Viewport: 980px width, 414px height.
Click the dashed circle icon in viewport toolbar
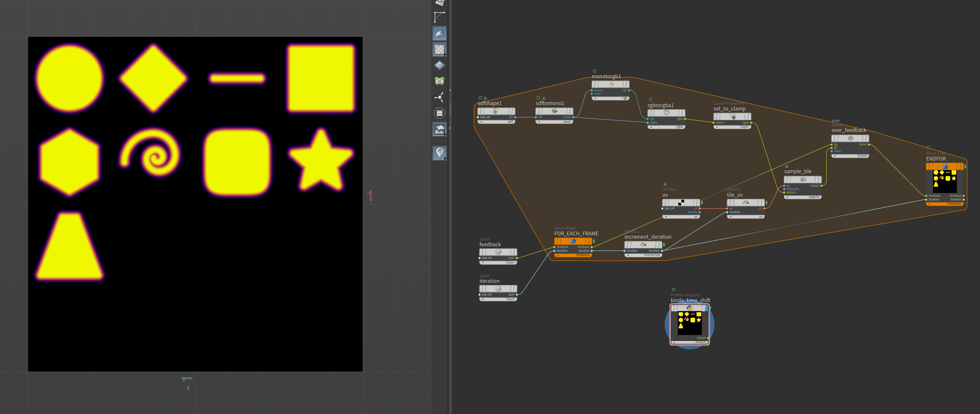(x=439, y=113)
